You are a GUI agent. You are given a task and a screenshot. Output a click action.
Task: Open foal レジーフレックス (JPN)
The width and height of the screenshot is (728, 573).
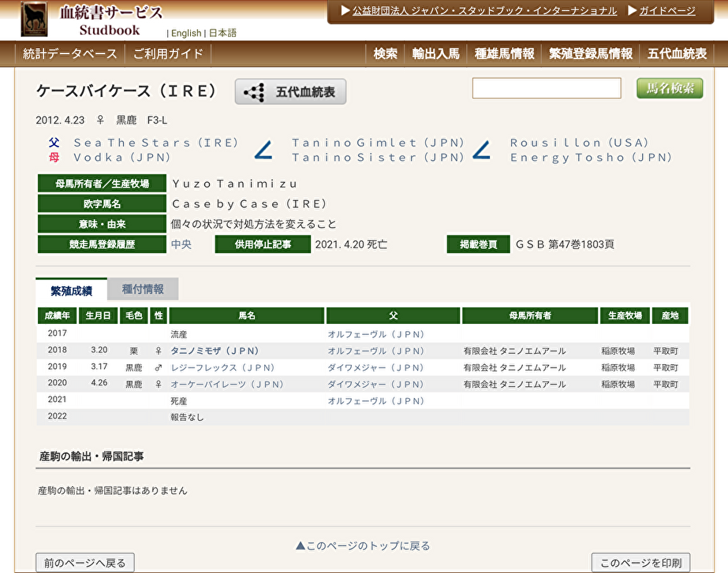tap(222, 367)
